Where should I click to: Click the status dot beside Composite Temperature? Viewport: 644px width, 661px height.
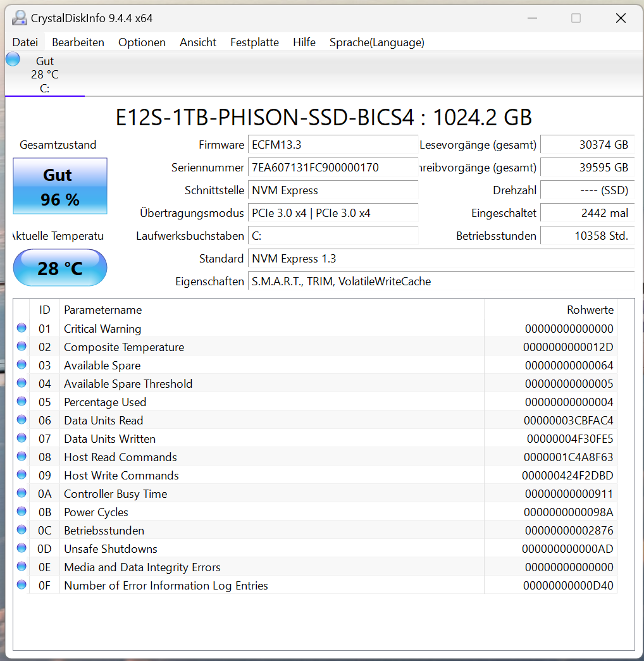[x=22, y=347]
